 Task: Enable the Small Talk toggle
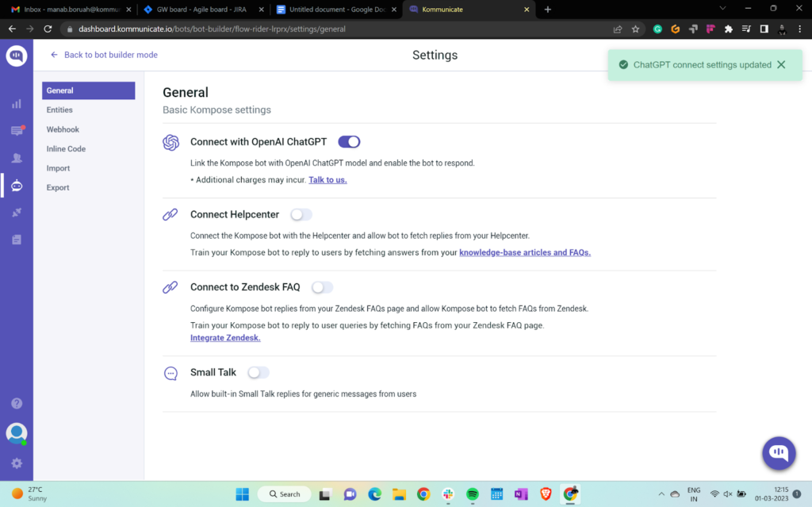click(x=258, y=372)
